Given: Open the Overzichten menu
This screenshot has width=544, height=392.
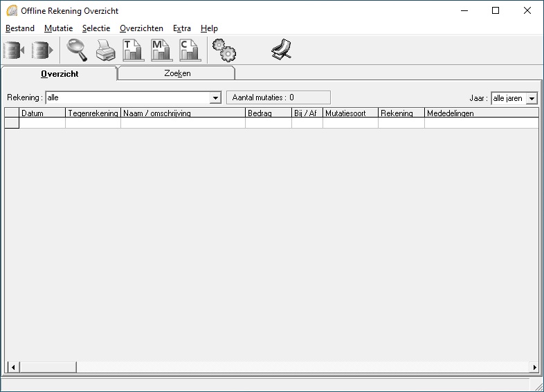Looking at the screenshot, I should 141,28.
